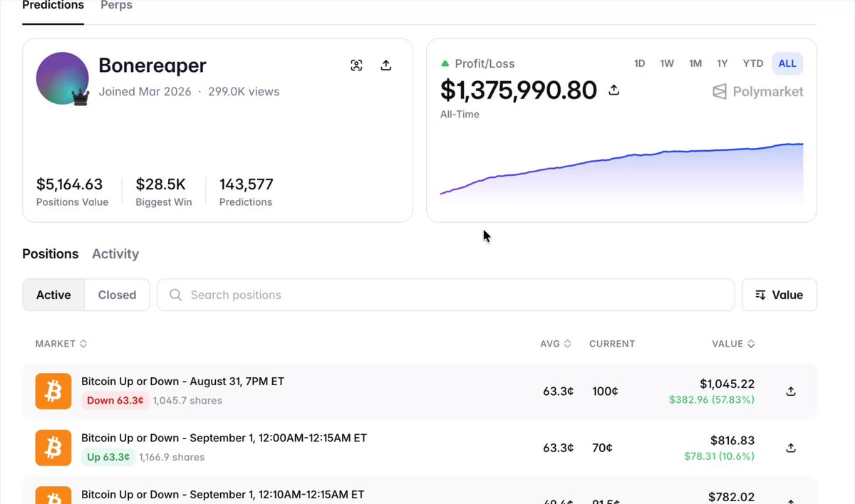This screenshot has height=504, width=855.
Task: Set profit chart range to 1M
Action: [695, 63]
